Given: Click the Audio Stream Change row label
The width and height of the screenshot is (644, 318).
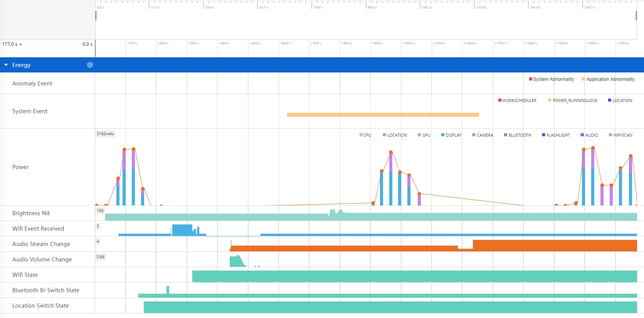Looking at the screenshot, I should [x=41, y=244].
